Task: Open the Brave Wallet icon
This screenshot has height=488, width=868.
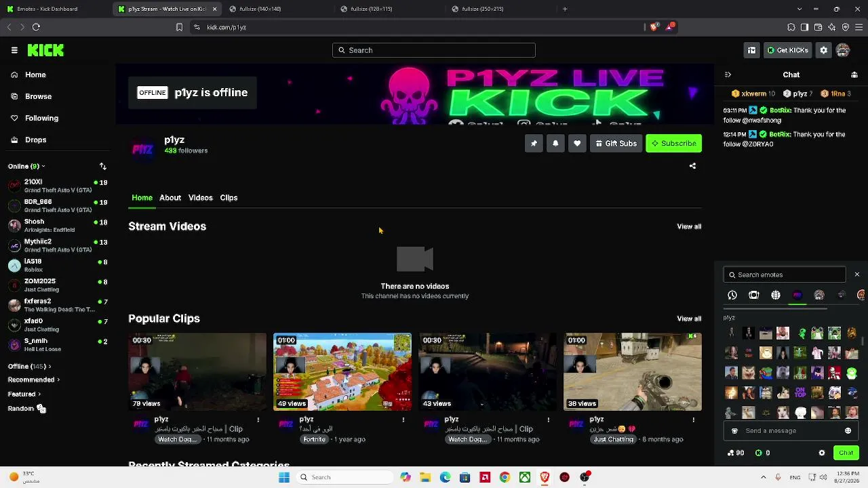Action: pyautogui.click(x=818, y=27)
